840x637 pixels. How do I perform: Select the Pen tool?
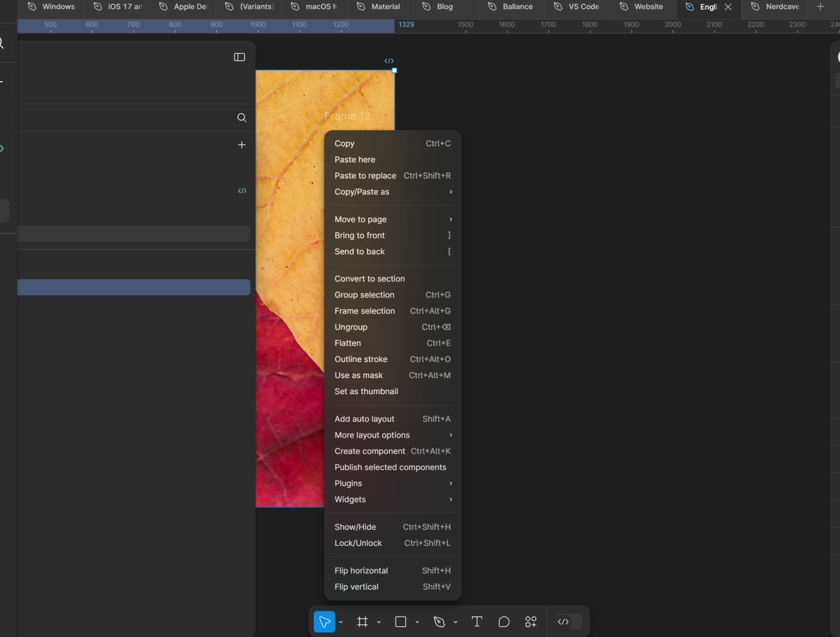(x=439, y=621)
